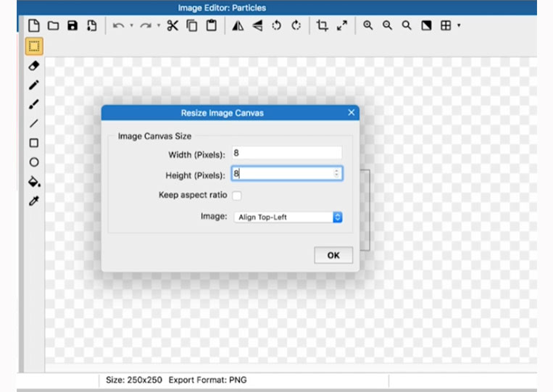Undo the last action
The height and width of the screenshot is (392, 553).
[118, 25]
